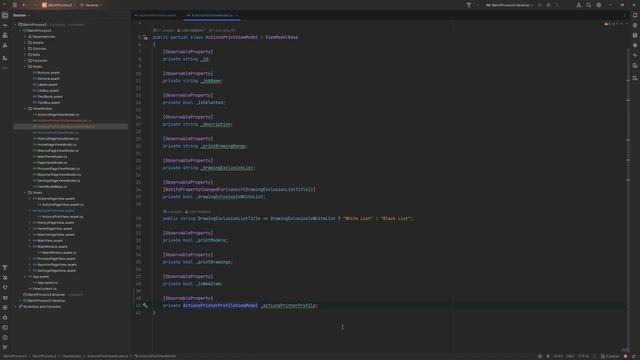Expand the Assets folder

point(25,42)
